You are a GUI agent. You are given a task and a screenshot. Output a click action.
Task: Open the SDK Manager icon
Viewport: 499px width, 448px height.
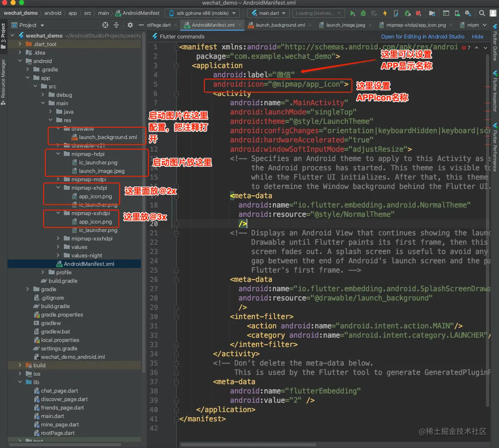pos(468,13)
